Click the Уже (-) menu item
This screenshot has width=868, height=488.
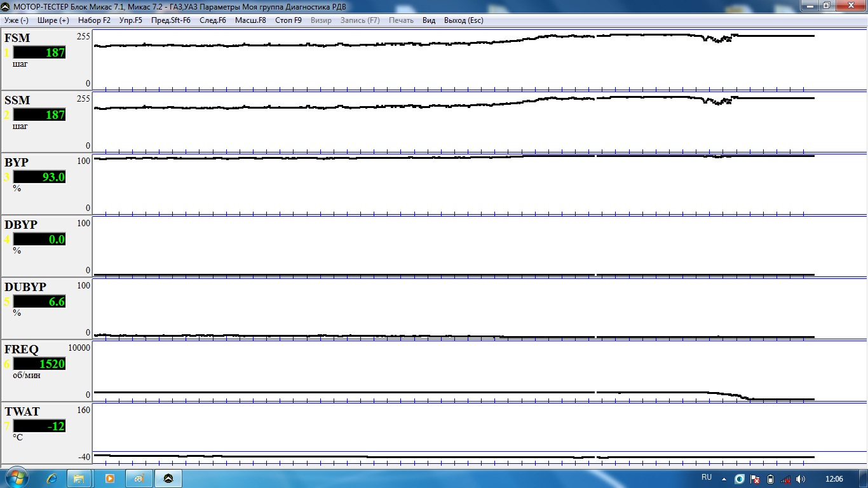(x=17, y=20)
